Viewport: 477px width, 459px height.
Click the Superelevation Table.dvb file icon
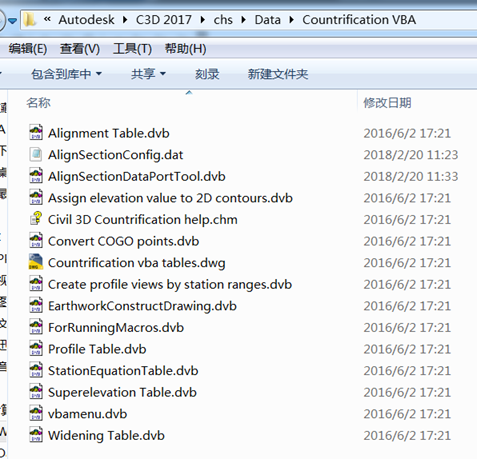[x=36, y=391]
